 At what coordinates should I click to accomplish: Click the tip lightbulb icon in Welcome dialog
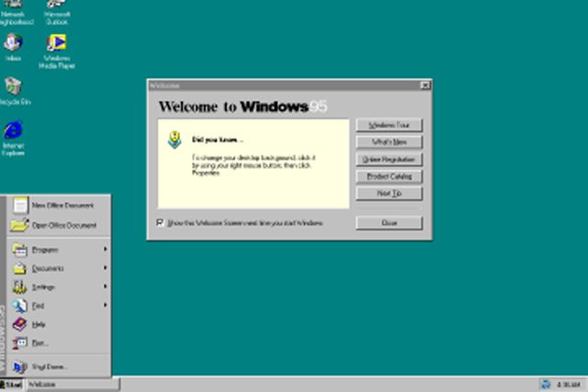[x=175, y=140]
